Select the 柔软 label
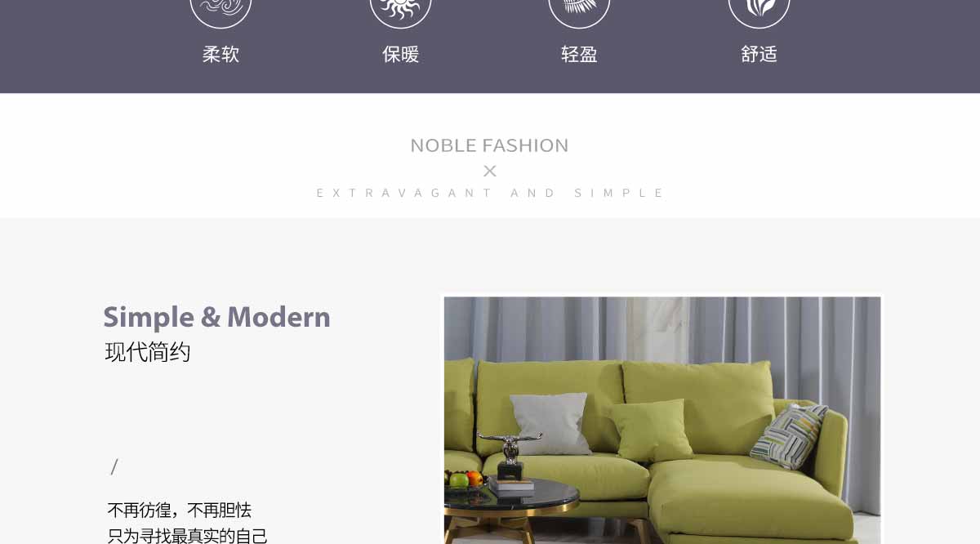 point(220,55)
